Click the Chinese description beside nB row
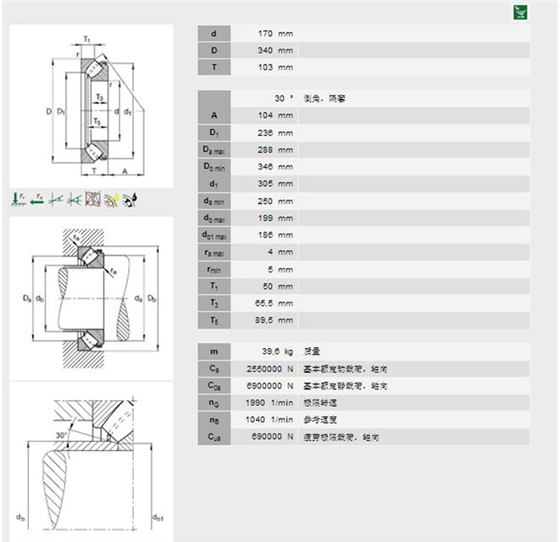This screenshot has height=542, width=560. click(320, 420)
